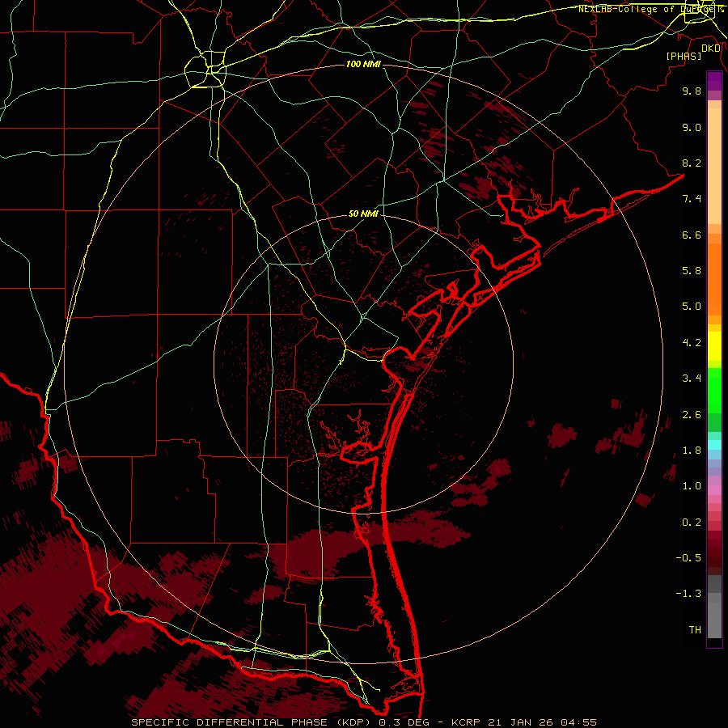Click the 1.0 value on color scale
This screenshot has height=728, width=728.
click(x=692, y=486)
